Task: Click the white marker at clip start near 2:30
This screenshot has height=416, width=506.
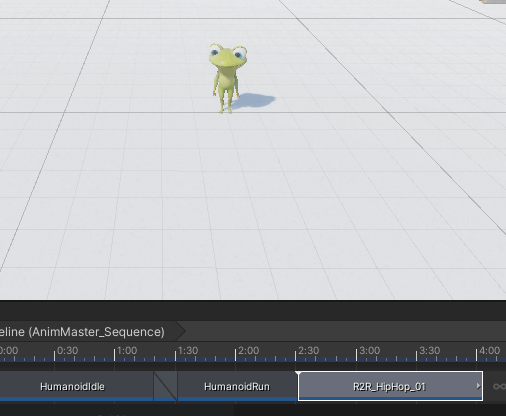Action: [298, 374]
